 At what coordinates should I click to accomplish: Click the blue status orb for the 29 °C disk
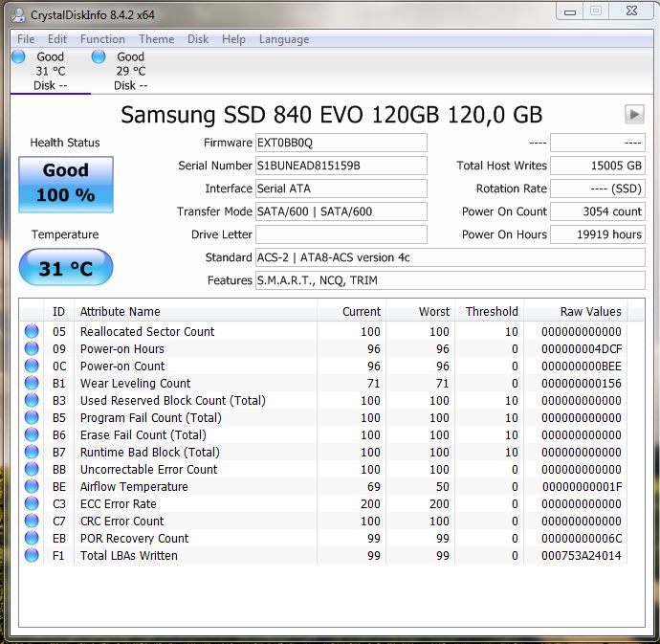tap(99, 56)
